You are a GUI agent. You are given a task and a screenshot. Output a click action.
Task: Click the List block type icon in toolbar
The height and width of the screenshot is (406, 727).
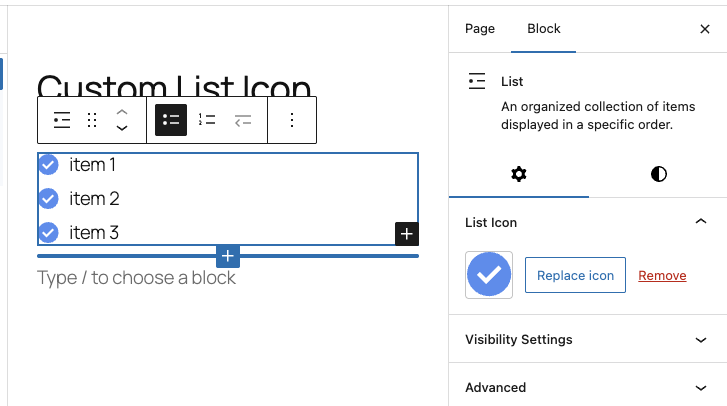[62, 120]
